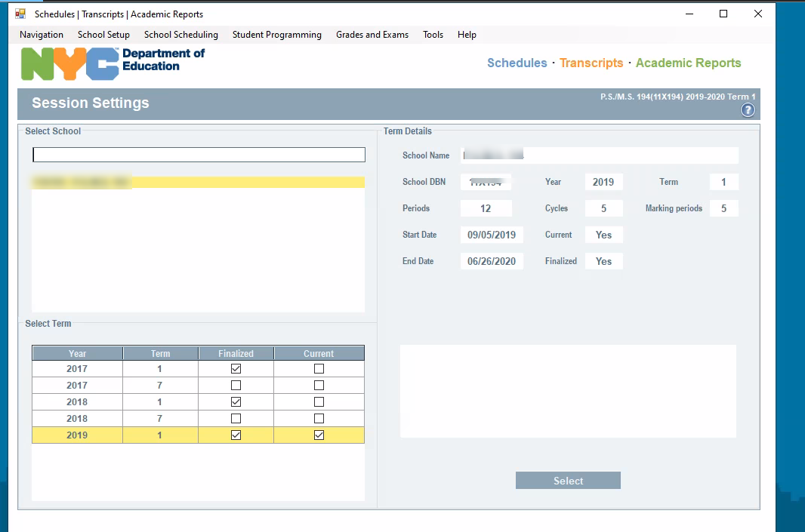Image resolution: width=805 pixels, height=532 pixels.
Task: Select the highlighted school in the school list
Action: [x=198, y=182]
